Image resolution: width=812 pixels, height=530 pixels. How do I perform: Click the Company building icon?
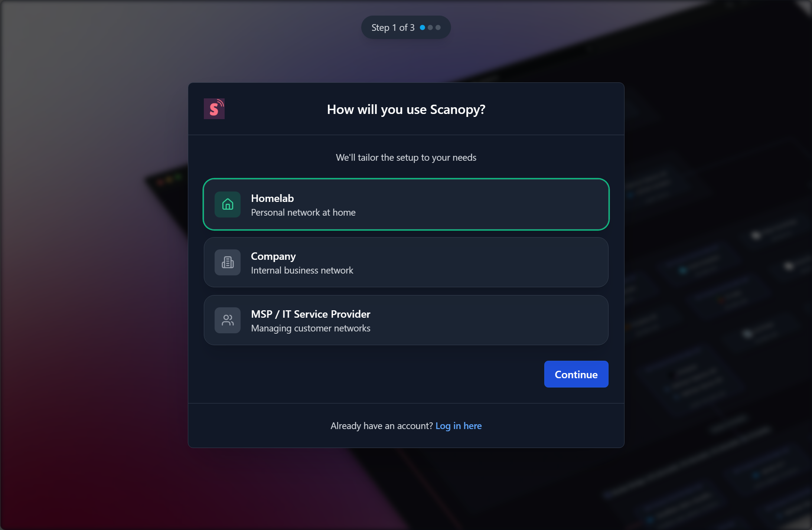pyautogui.click(x=228, y=262)
